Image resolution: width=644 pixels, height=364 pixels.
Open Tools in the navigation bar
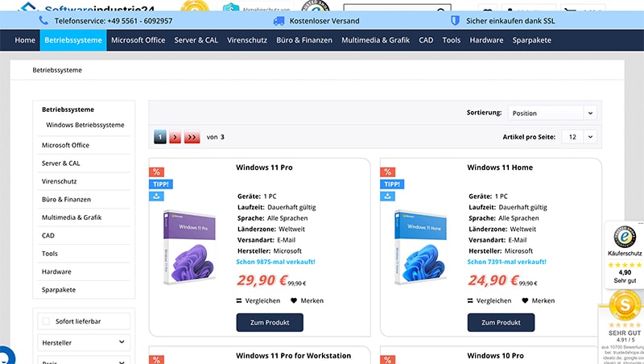(x=451, y=40)
